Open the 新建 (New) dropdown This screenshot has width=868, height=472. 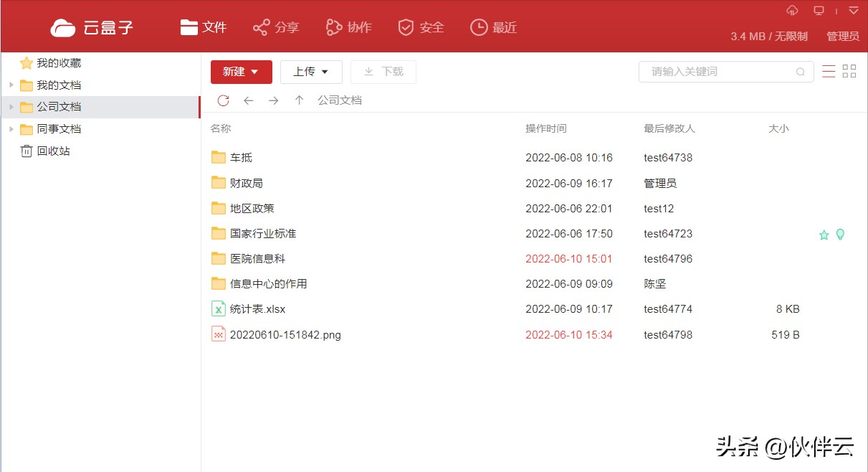(241, 72)
